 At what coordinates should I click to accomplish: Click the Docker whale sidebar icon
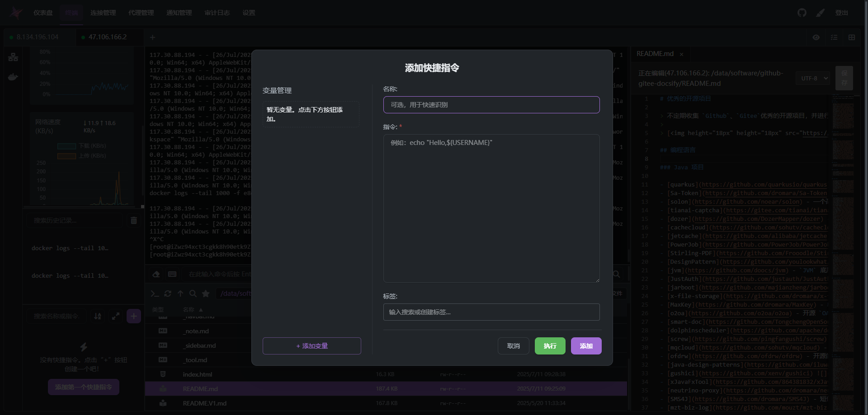click(13, 77)
